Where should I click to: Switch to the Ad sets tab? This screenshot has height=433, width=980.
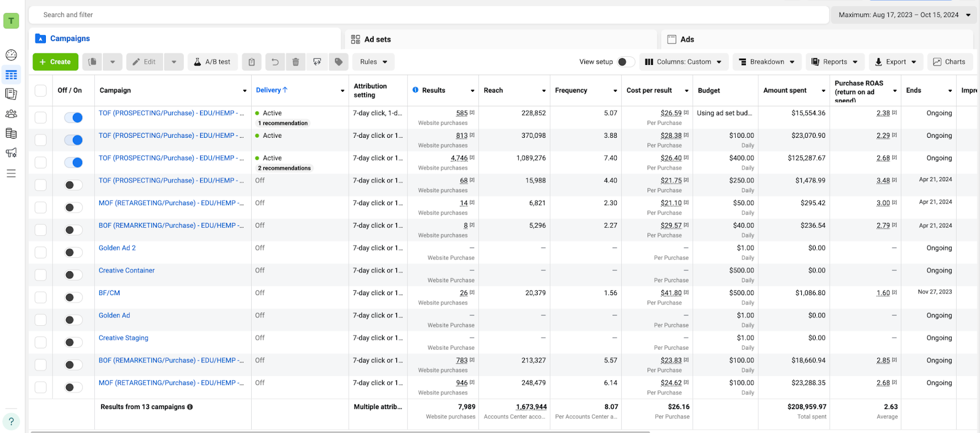(500, 39)
